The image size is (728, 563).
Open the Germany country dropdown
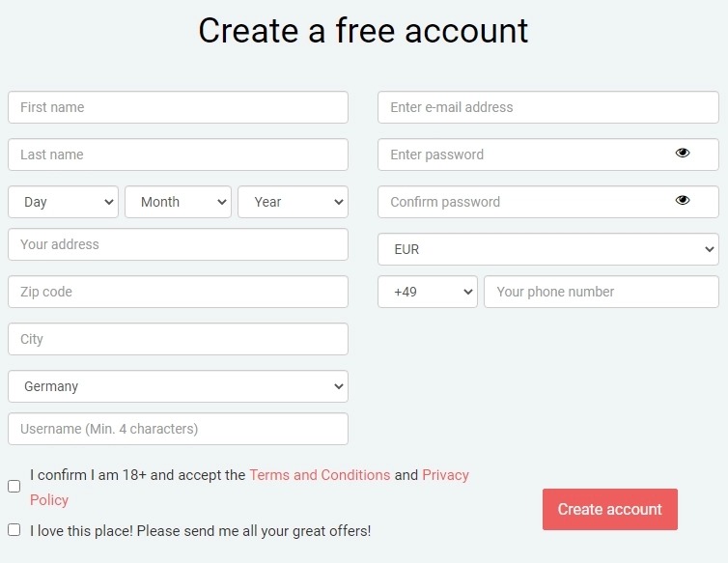click(178, 386)
